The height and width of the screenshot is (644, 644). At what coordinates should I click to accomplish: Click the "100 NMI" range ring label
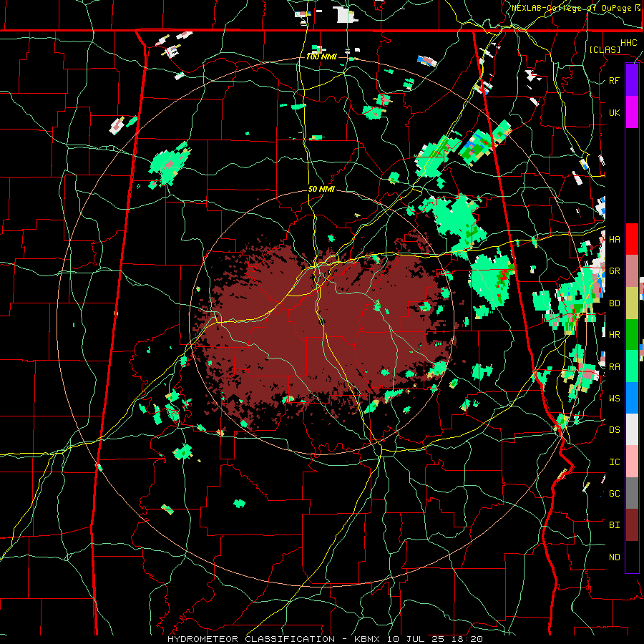321,57
